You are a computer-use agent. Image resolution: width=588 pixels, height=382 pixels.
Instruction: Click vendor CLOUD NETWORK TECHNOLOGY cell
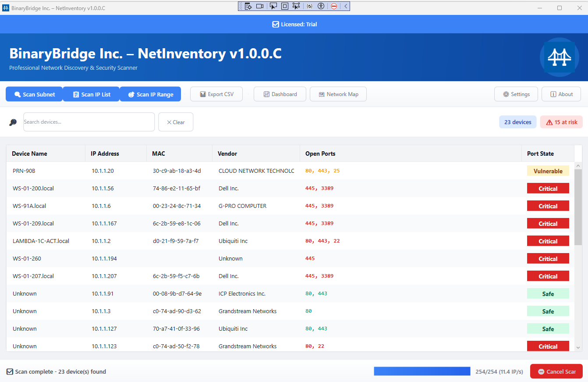click(x=256, y=171)
